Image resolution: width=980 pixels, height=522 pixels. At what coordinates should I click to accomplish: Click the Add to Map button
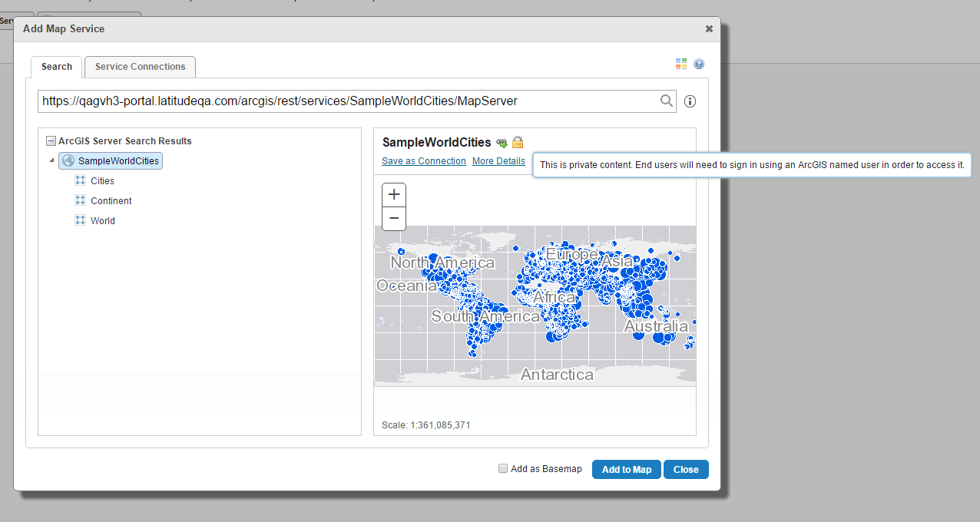coord(627,470)
